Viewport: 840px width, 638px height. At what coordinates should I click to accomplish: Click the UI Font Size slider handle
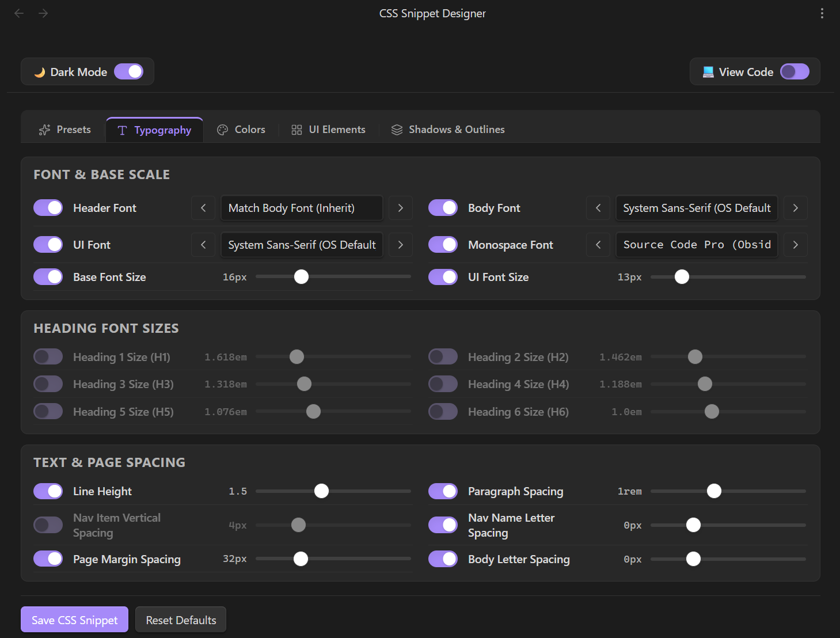tap(682, 277)
